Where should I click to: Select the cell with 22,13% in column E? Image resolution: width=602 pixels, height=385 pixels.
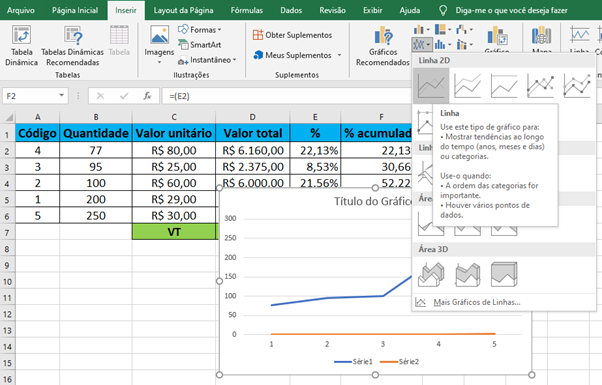click(x=315, y=150)
